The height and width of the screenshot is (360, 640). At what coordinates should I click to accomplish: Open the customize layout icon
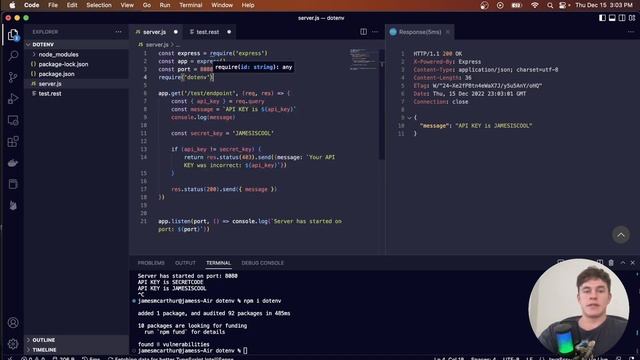coord(632,18)
